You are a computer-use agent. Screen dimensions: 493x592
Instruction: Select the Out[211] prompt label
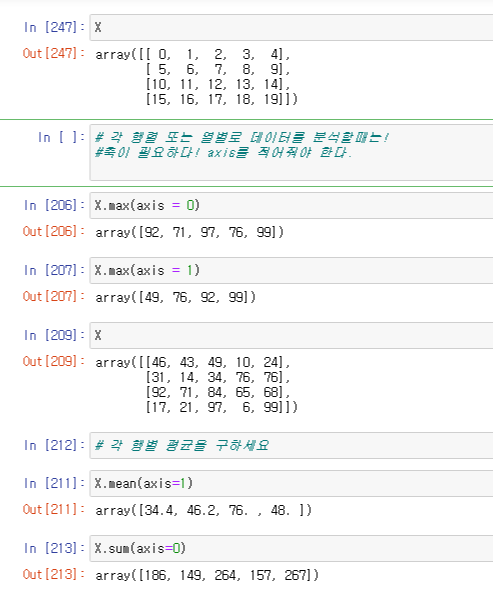pos(54,509)
